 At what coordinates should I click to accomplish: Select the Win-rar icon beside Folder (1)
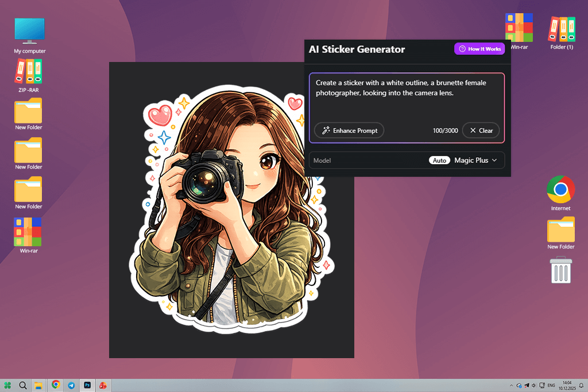click(519, 31)
